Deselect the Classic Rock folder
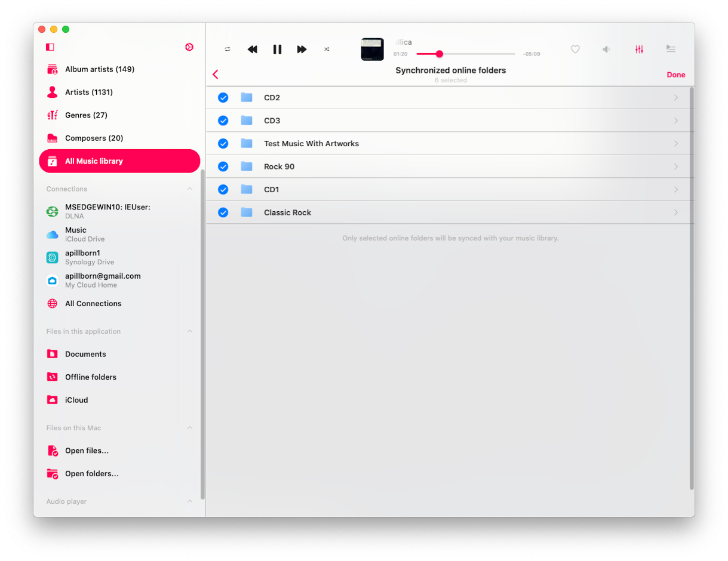This screenshot has height=561, width=728. pos(223,212)
